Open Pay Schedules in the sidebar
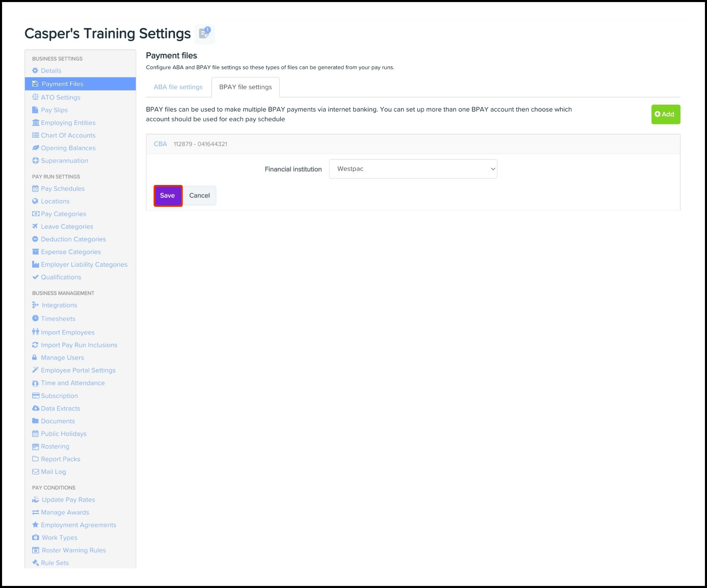 tap(62, 189)
